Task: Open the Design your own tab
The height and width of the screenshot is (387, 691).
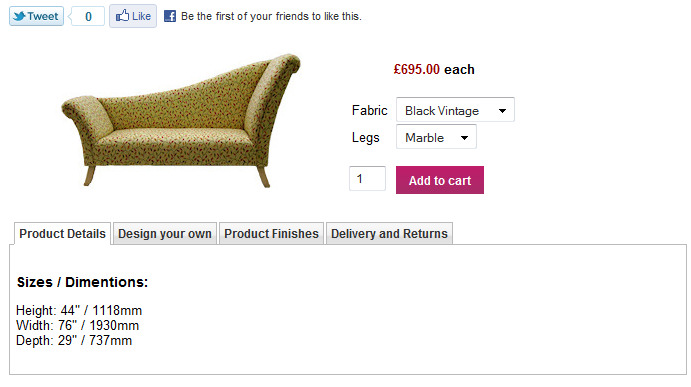Action: pyautogui.click(x=165, y=234)
